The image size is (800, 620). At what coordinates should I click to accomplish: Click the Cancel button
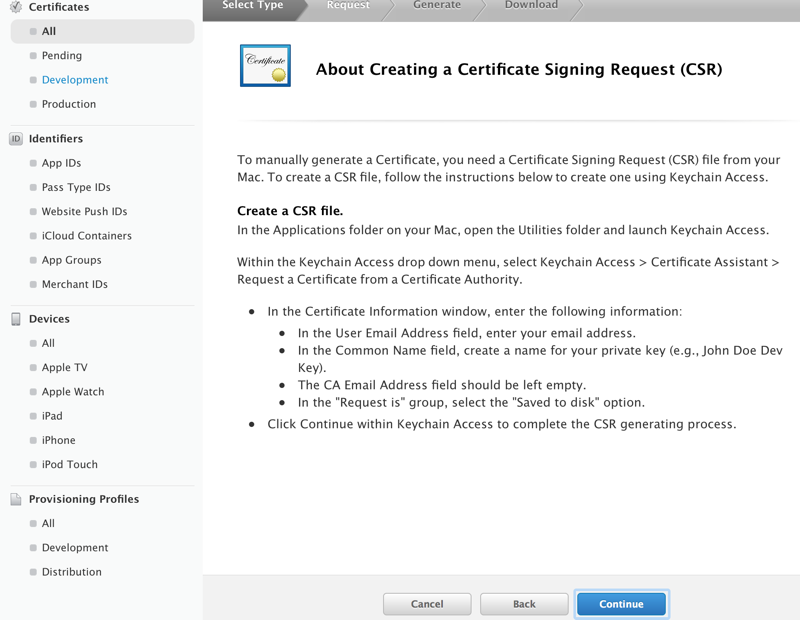coord(427,604)
